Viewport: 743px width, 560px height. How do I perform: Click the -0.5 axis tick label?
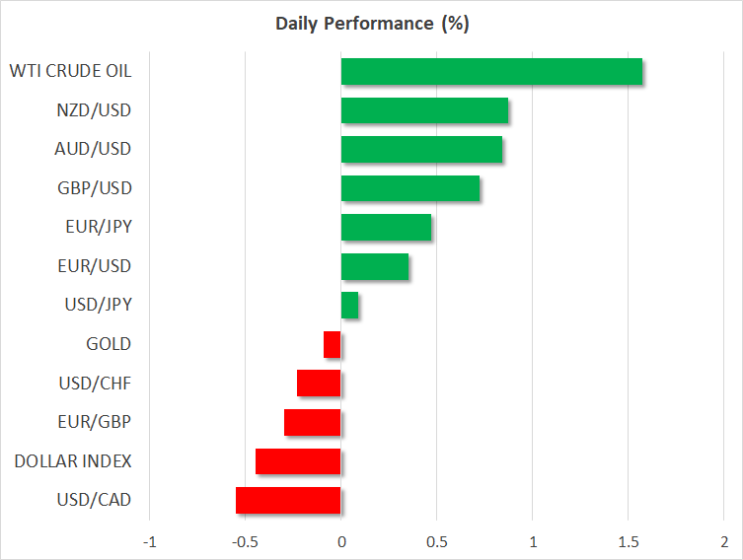(x=244, y=542)
